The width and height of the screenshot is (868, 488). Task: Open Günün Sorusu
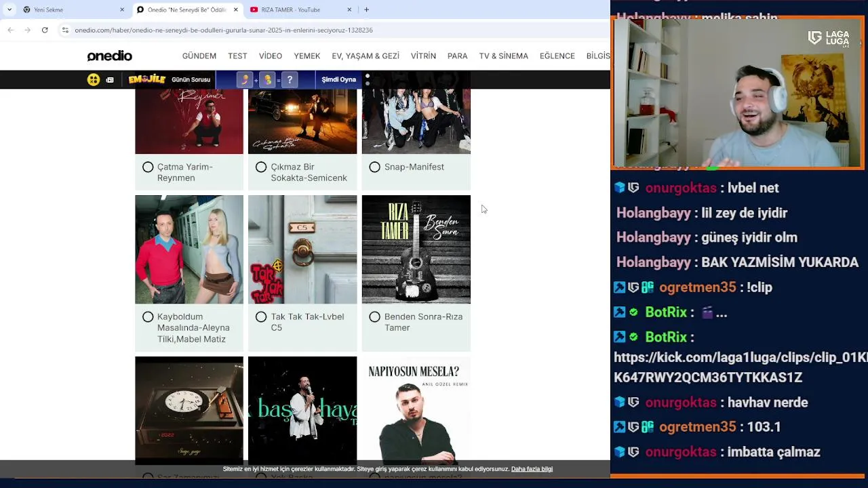pos(191,79)
